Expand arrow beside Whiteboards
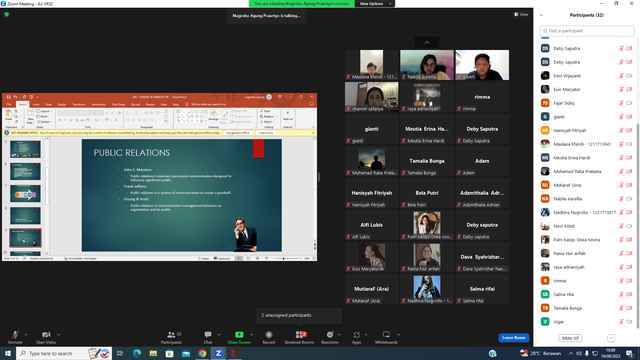 tap(398, 335)
